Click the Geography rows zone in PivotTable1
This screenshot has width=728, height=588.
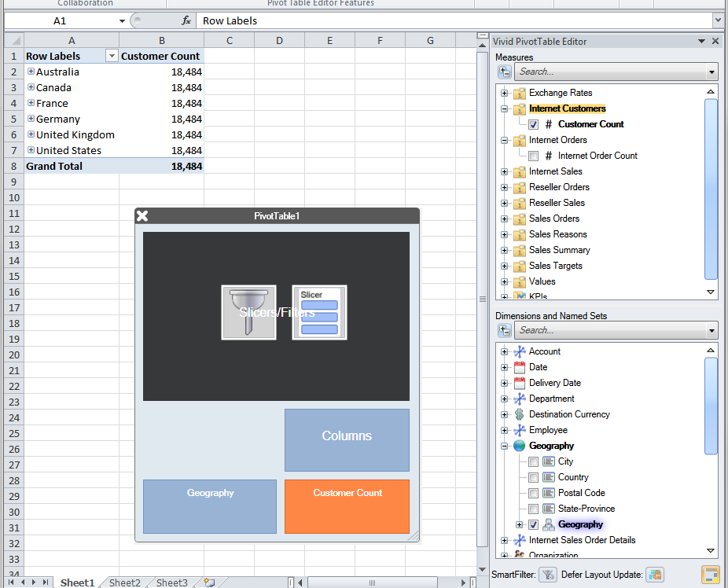click(210, 506)
